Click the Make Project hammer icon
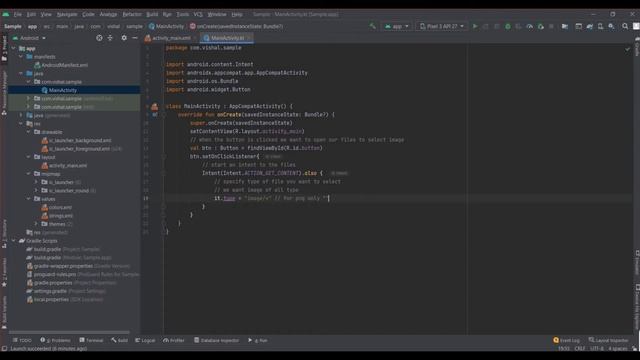The height and width of the screenshot is (360, 640). (372, 26)
